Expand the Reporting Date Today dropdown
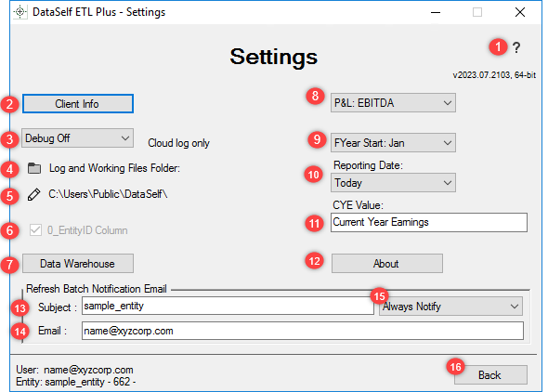This screenshot has height=392, width=548. [x=393, y=182]
